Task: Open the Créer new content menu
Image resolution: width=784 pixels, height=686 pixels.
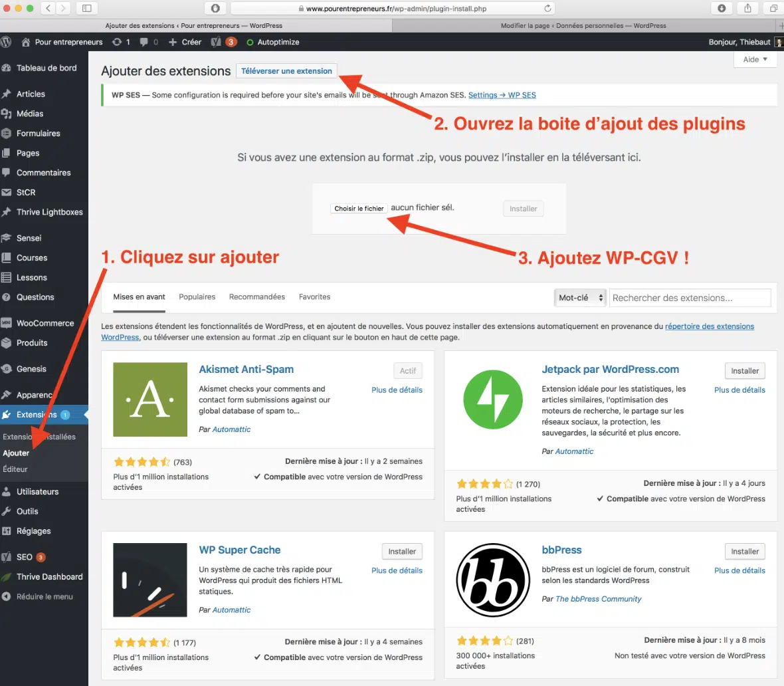Action: click(x=185, y=42)
